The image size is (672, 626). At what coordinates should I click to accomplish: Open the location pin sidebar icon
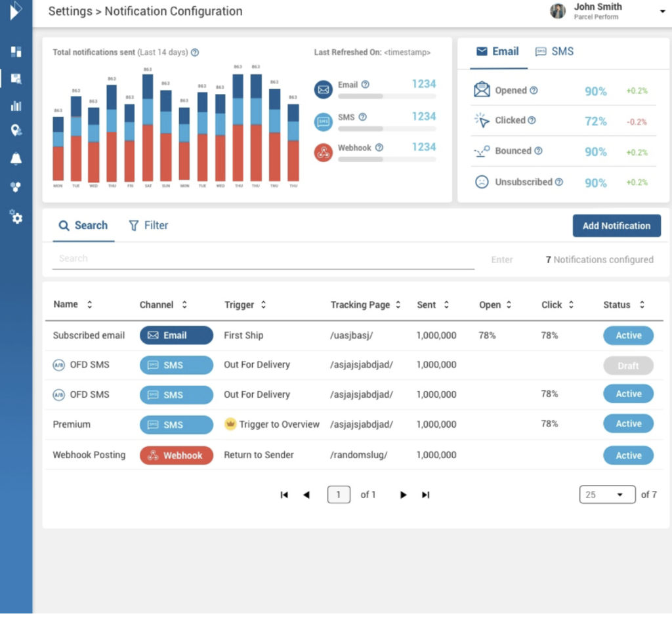tap(16, 131)
